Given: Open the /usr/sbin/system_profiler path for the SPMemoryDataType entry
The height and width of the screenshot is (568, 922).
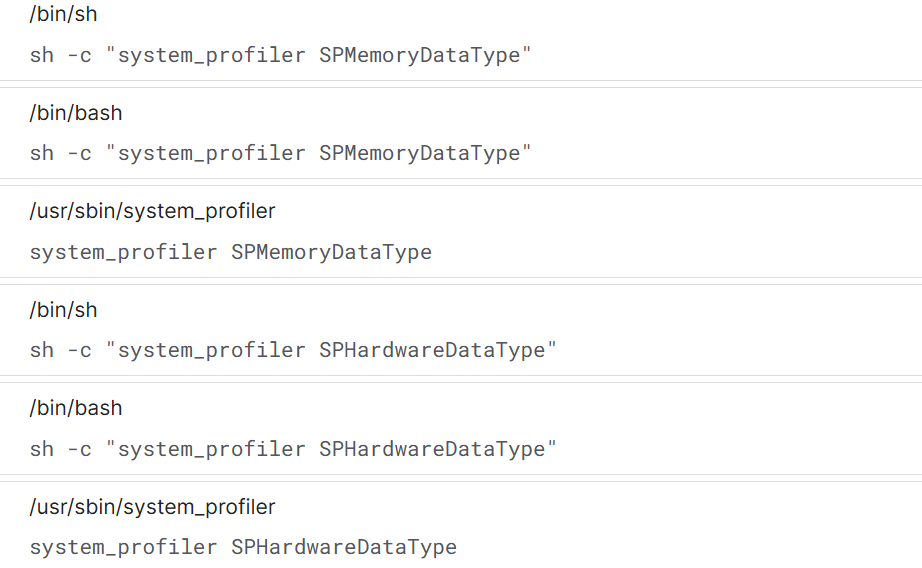Looking at the screenshot, I should pyautogui.click(x=152, y=211).
